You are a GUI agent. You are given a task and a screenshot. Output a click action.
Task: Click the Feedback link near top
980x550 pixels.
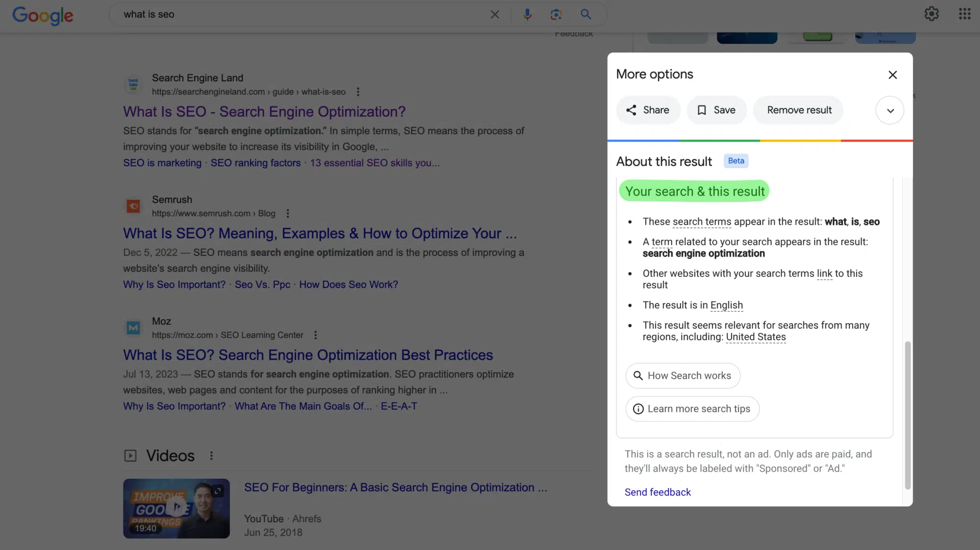click(x=574, y=34)
